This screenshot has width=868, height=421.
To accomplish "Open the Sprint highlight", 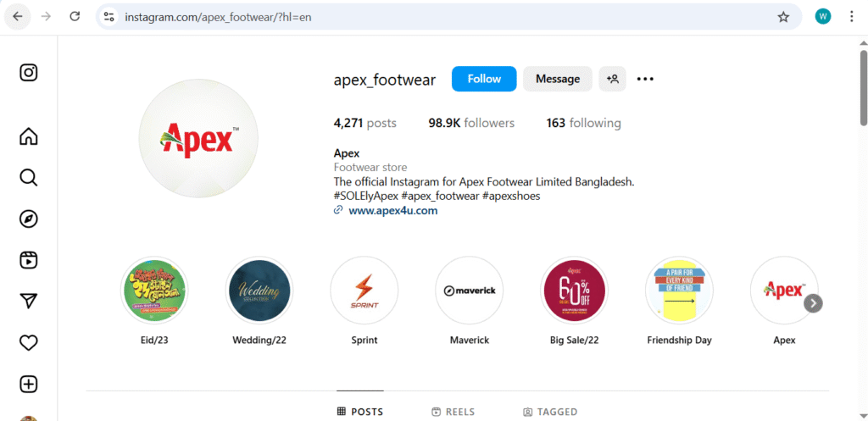I will click(x=364, y=291).
